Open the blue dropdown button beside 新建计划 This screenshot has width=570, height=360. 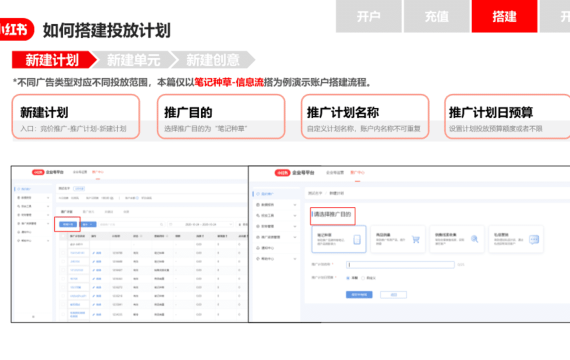[x=88, y=224]
